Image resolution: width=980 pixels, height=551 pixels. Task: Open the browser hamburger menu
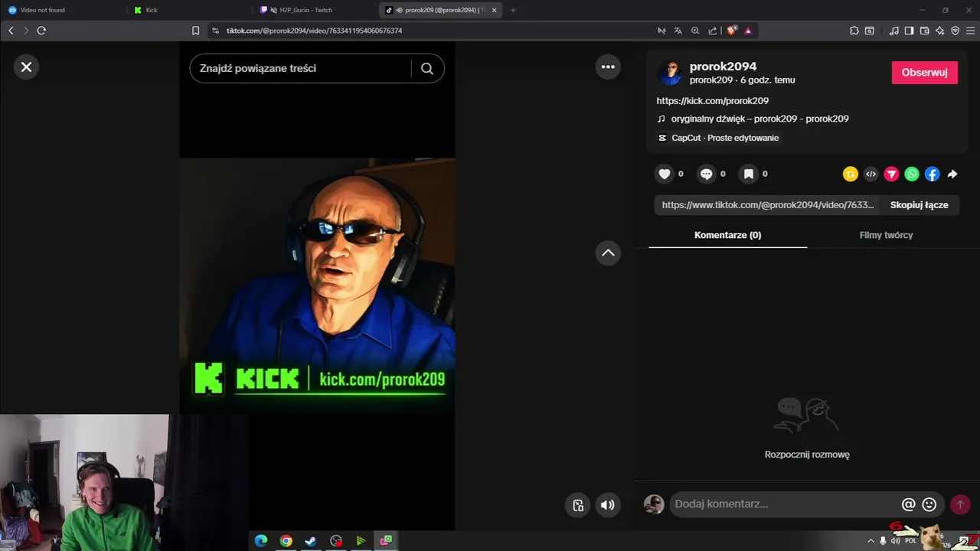point(971,31)
